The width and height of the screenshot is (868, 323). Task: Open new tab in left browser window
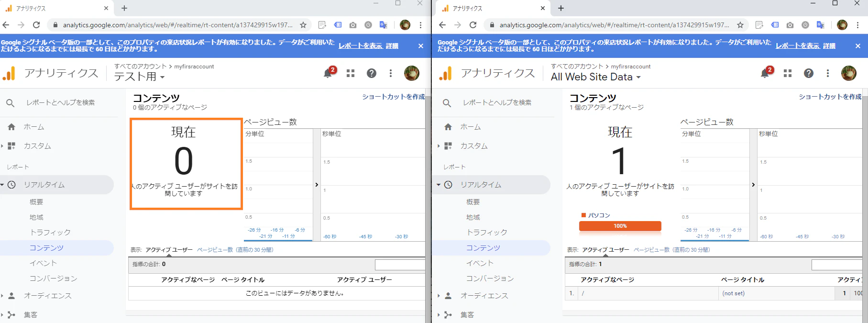(124, 8)
